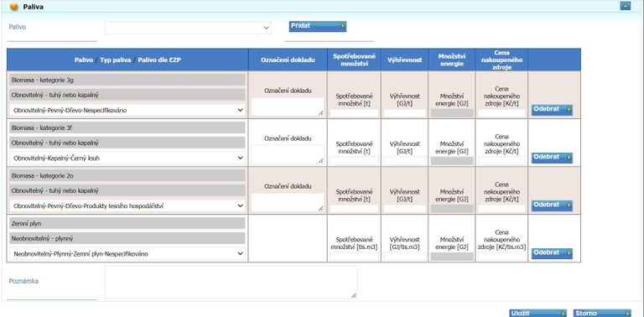This screenshot has width=644, height=317.
Task: Remove the Biomasa kategorie 3f row with Odebrat
Action: 552,158
